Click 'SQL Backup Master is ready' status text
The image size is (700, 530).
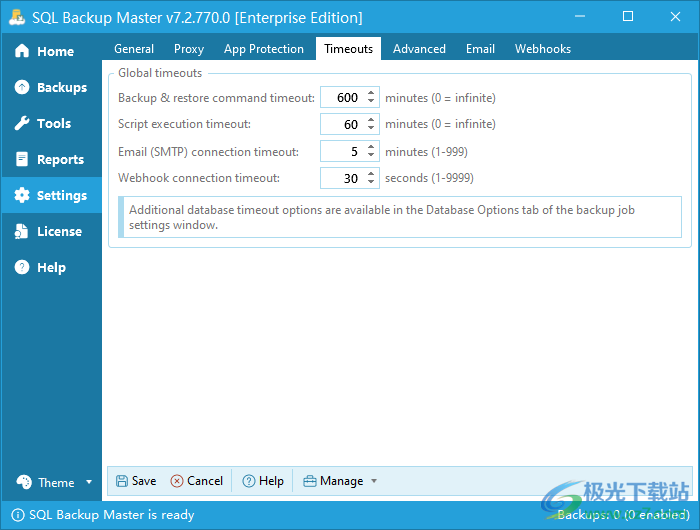(112, 515)
